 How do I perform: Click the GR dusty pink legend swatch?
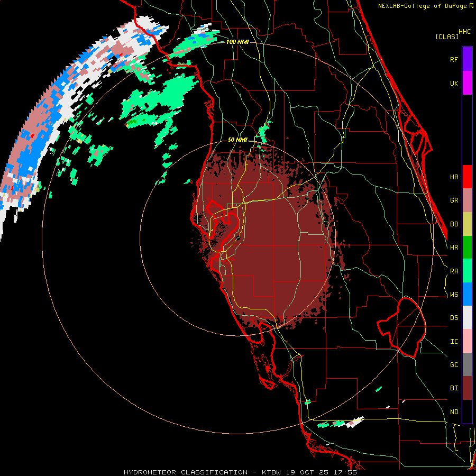point(467,200)
